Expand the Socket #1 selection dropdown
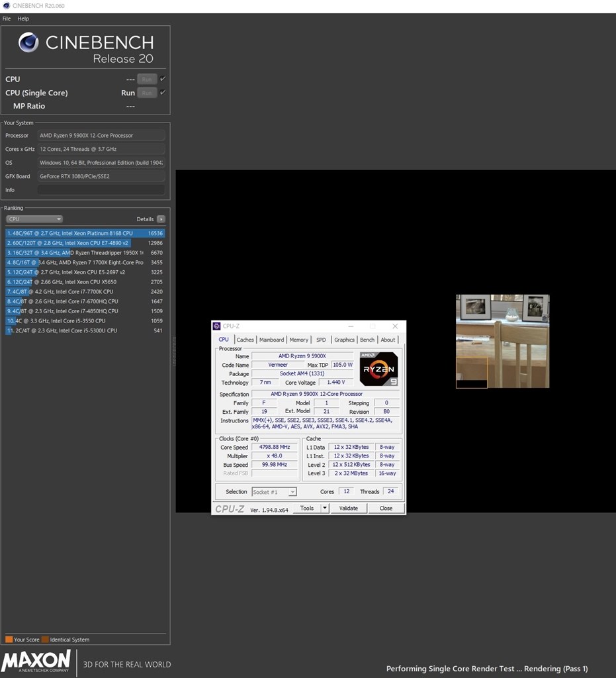The image size is (616, 678). [x=274, y=492]
